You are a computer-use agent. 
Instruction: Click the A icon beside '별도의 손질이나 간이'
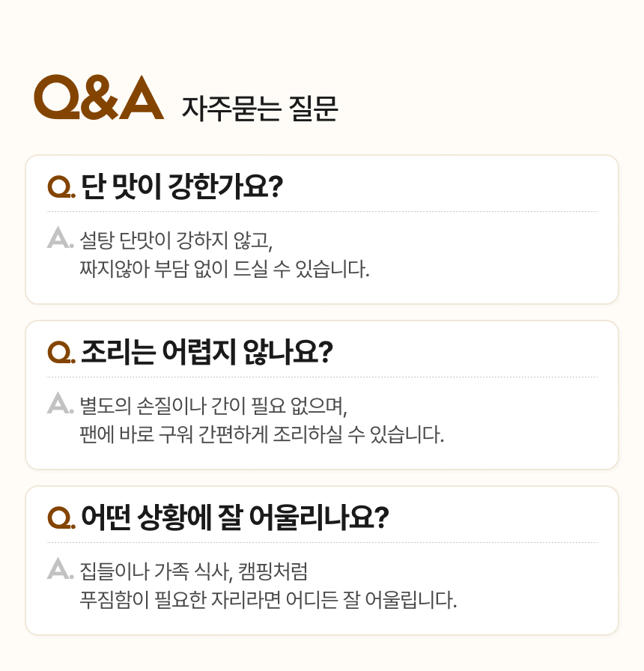pyautogui.click(x=59, y=404)
